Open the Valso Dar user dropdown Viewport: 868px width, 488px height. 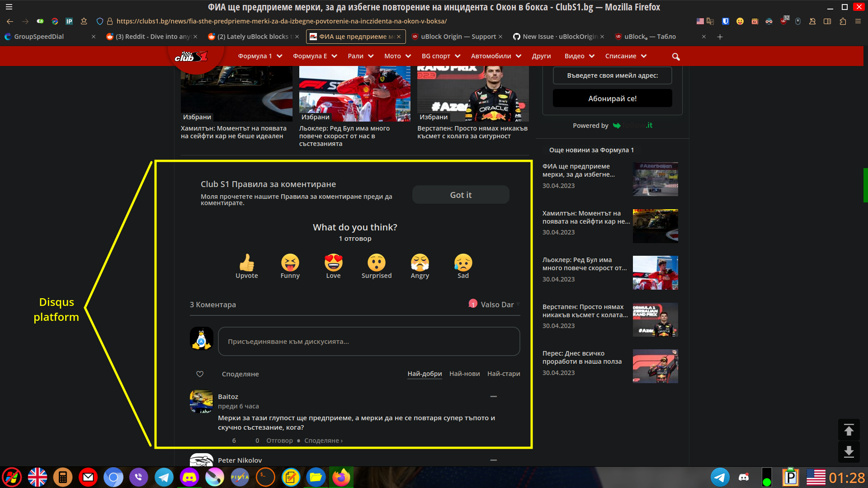pos(497,305)
